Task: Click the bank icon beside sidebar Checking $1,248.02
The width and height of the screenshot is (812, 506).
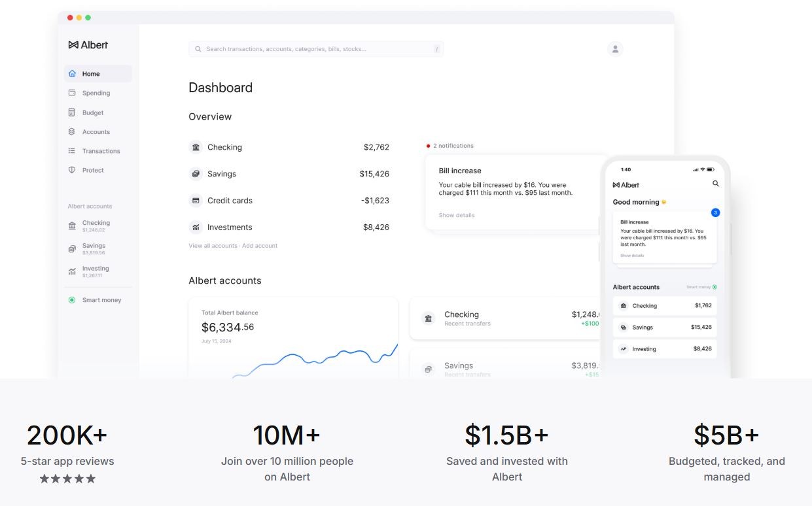Action: [72, 226]
